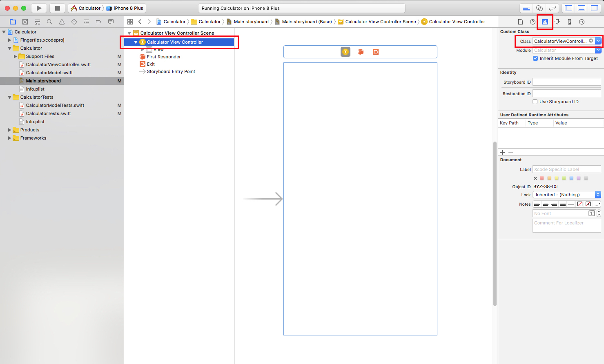Expand the Support Files folder

tap(15, 56)
